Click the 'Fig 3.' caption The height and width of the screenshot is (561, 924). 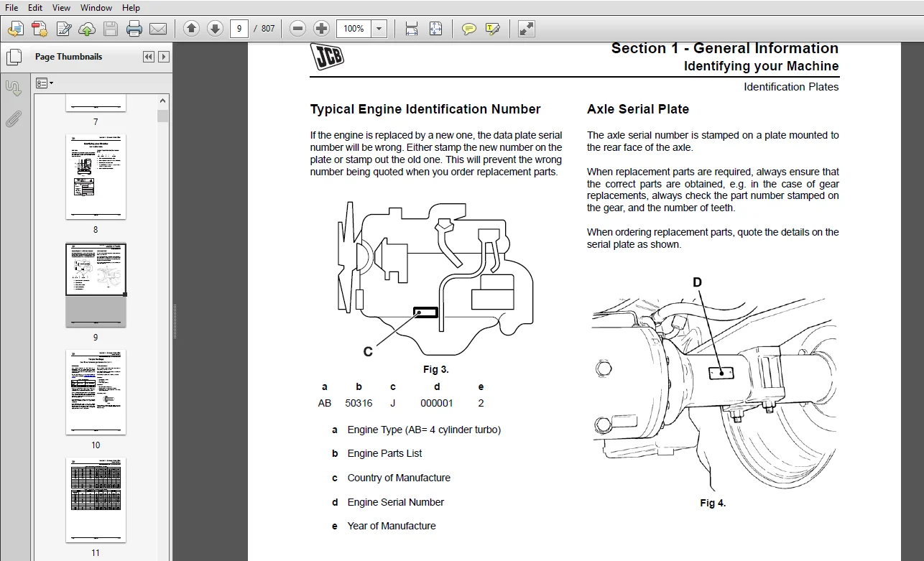coord(435,370)
